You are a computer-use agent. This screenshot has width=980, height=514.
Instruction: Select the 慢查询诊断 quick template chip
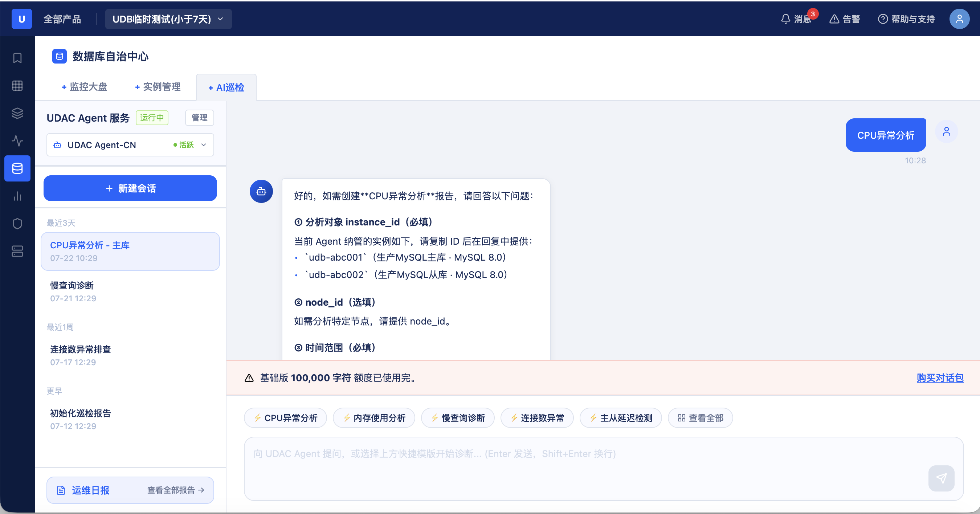click(458, 418)
